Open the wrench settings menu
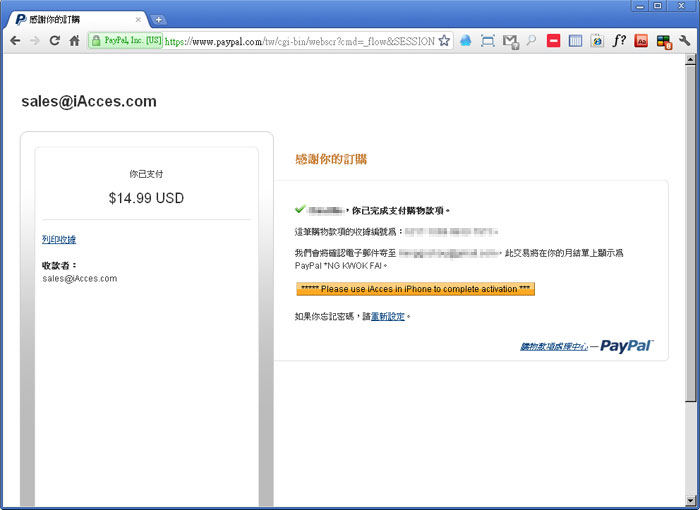The width and height of the screenshot is (700, 510). click(x=684, y=41)
